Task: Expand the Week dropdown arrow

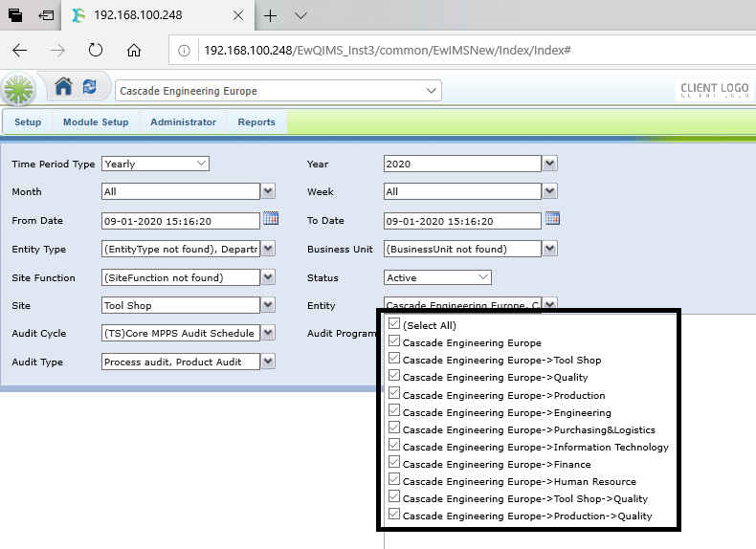Action: (549, 191)
